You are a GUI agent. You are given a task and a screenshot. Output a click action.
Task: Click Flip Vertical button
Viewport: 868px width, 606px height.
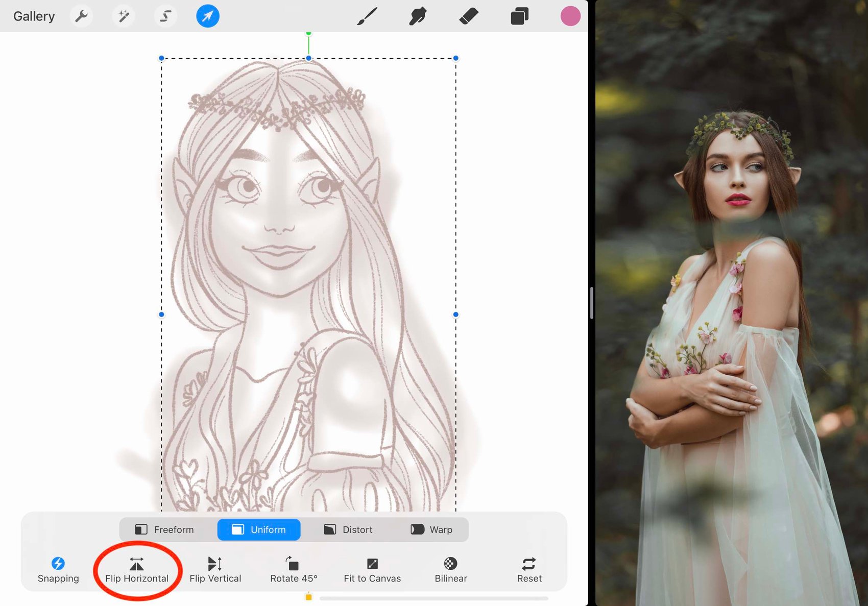tap(215, 570)
